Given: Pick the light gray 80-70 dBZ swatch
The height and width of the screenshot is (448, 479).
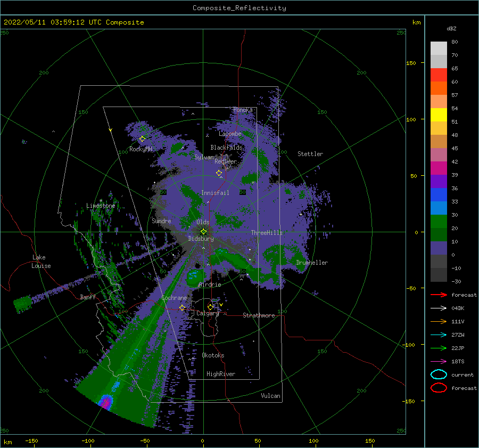Looking at the screenshot, I should click(x=439, y=48).
